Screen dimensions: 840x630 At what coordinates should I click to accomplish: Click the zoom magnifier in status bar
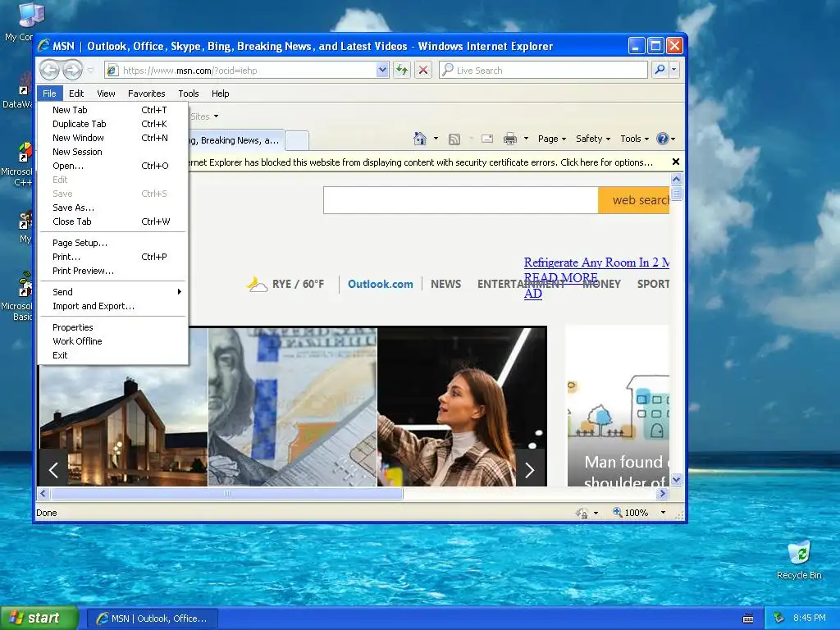click(617, 512)
